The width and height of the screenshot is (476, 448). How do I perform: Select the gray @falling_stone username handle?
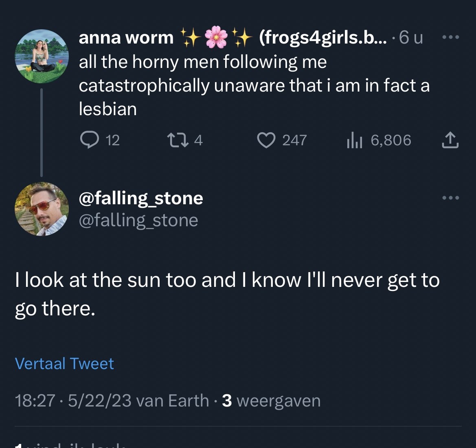click(x=138, y=220)
